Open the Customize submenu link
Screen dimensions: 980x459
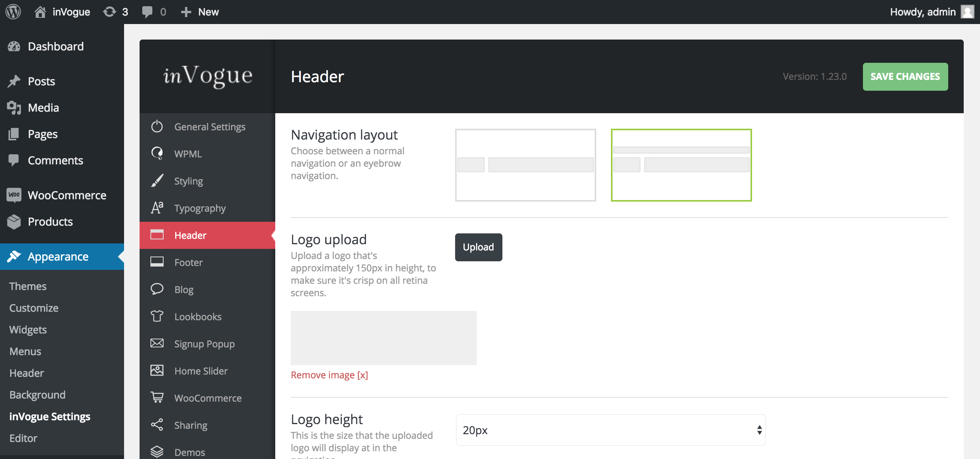(34, 308)
